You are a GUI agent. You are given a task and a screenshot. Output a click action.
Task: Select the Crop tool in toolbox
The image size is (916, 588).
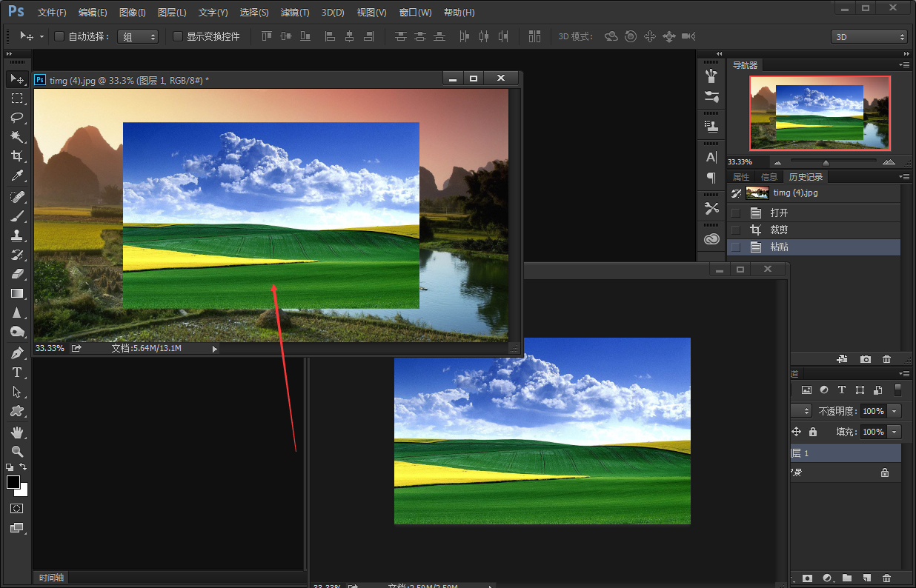[x=16, y=156]
